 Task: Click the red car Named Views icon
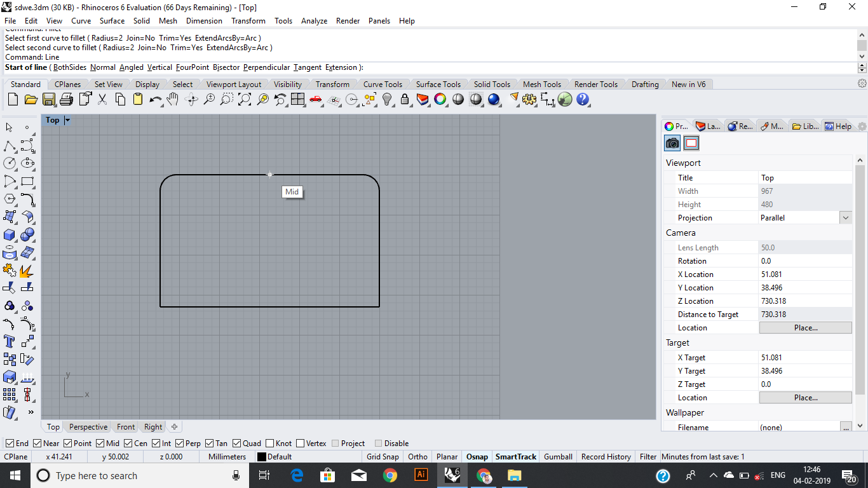[x=316, y=99]
